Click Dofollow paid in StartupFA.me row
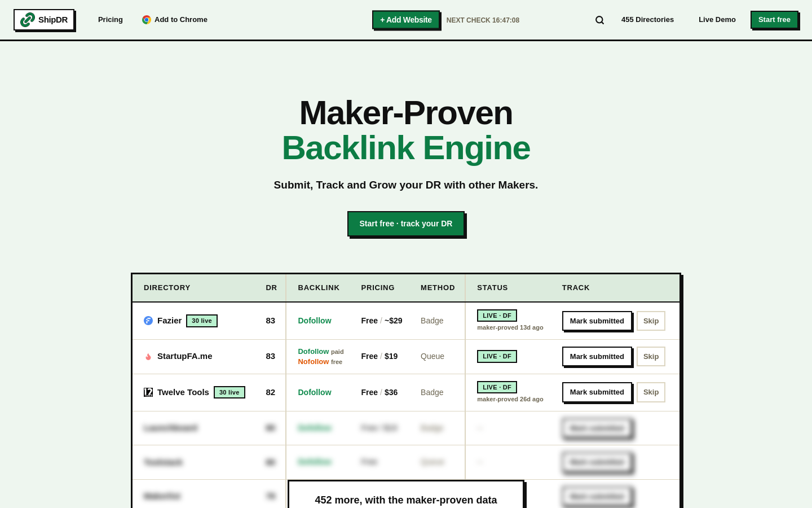 [321, 351]
